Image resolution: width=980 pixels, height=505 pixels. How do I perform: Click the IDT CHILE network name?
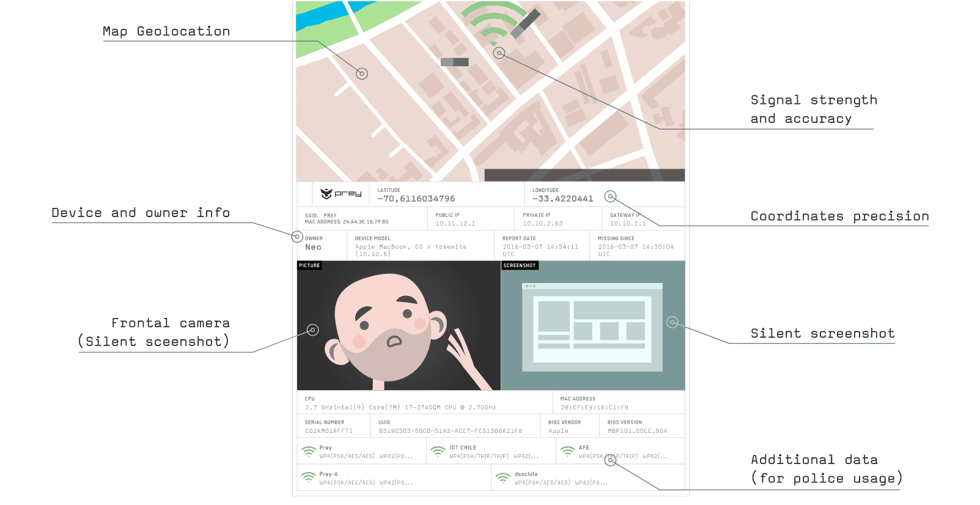pyautogui.click(x=463, y=448)
